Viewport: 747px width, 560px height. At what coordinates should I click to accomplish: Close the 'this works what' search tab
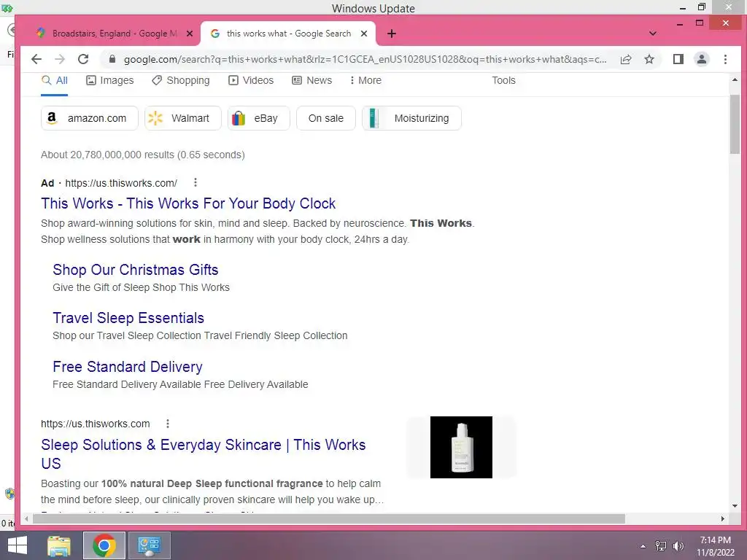click(x=364, y=34)
